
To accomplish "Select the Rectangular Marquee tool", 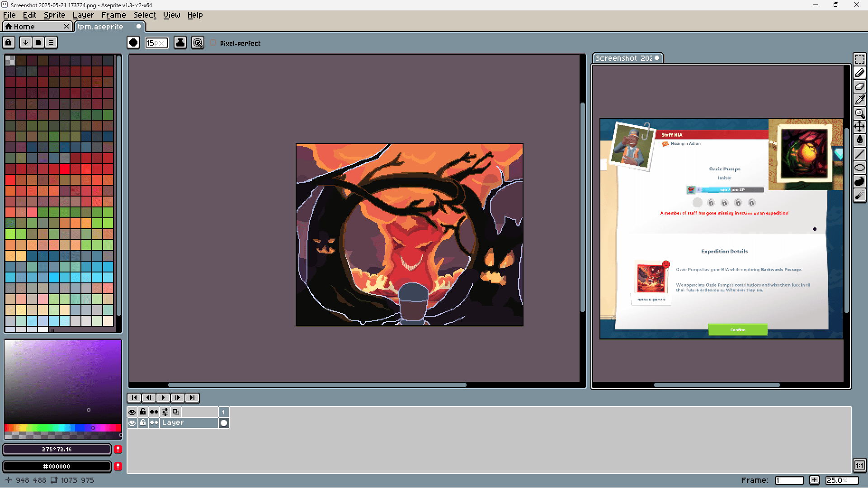I will coord(859,59).
